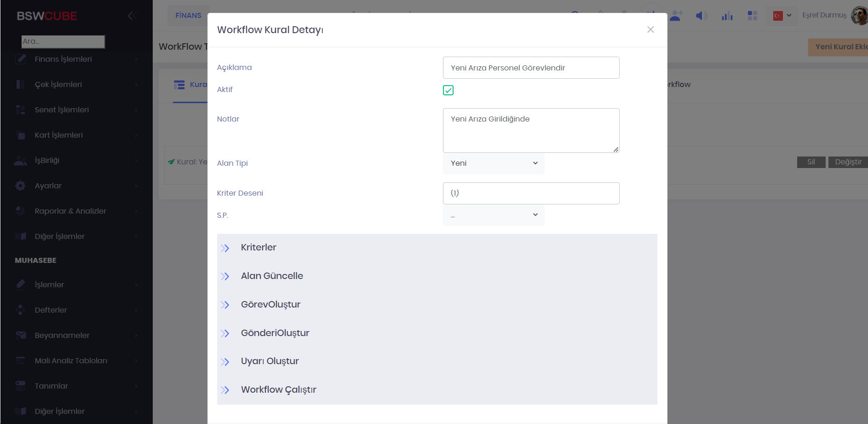Viewport: 868px width, 424px height.
Task: Uncheck the Aktif checkbox
Action: pyautogui.click(x=448, y=90)
